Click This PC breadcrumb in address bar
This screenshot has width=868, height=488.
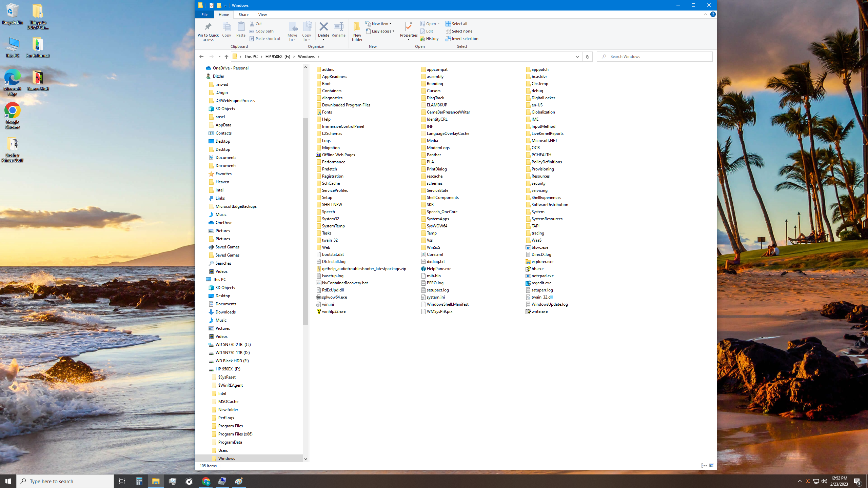point(251,57)
